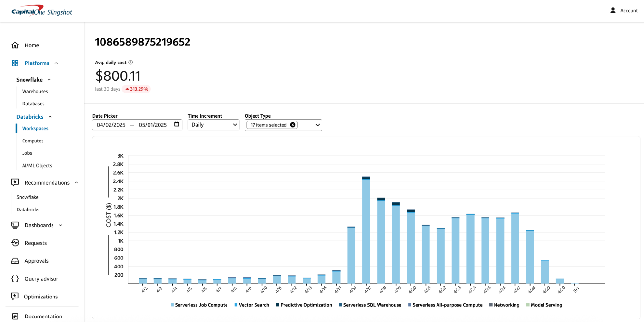644x322 pixels.
Task: Open Snowflake Warehouses page
Action: click(35, 91)
